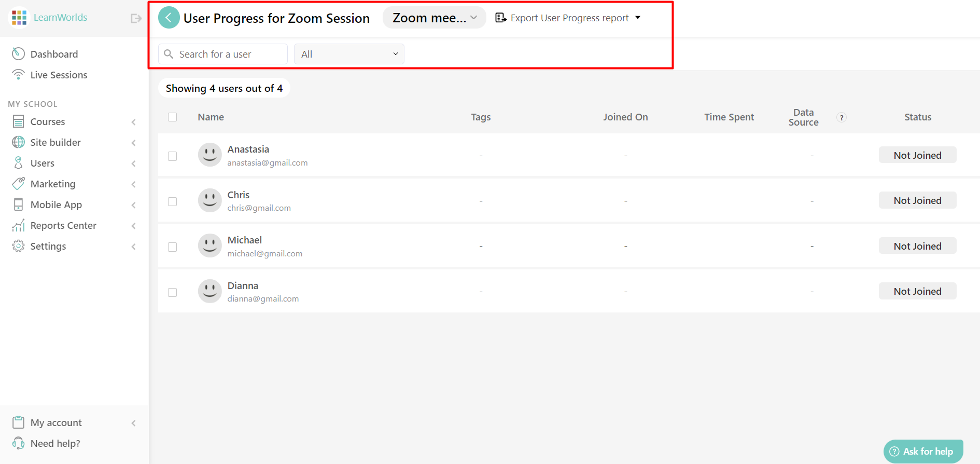Screen dimensions: 980x464
Task: Click the sidebar collapse arrow near LearnWorlds logo
Action: 136,17
